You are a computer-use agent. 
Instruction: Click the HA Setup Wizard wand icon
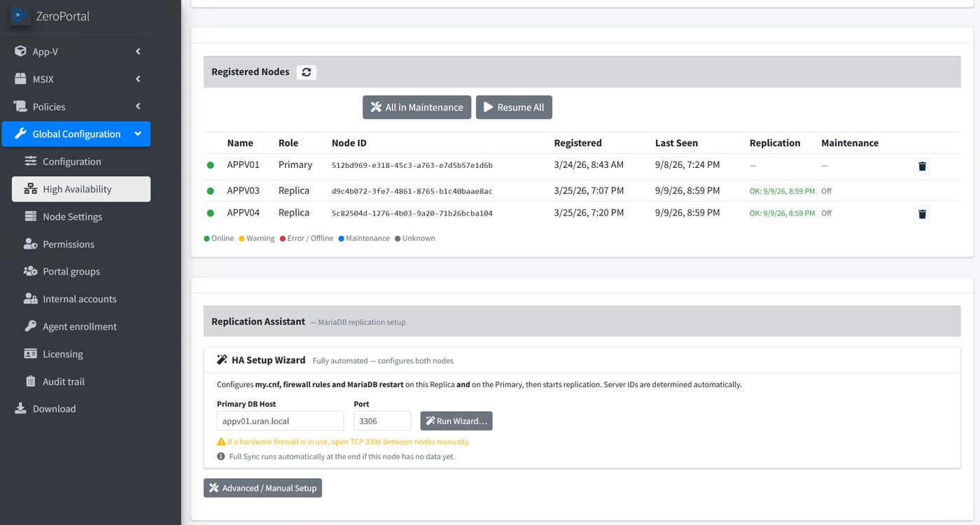pos(222,360)
